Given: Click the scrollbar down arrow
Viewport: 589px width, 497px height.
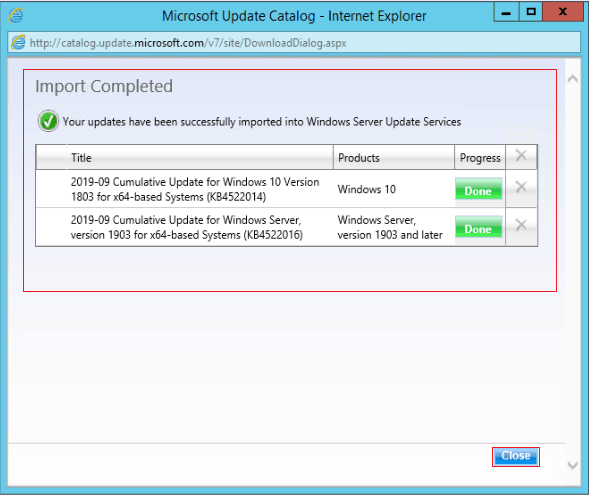Looking at the screenshot, I should coord(573,465).
